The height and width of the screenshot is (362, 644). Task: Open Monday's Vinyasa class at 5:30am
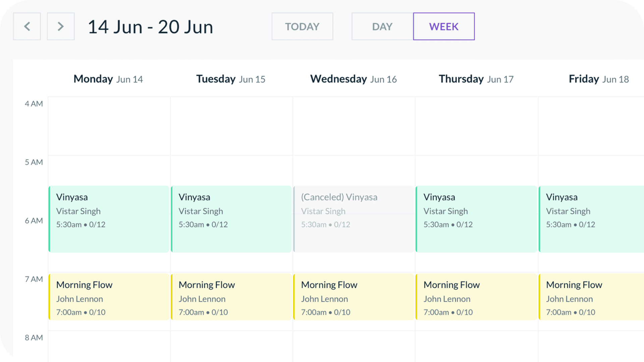click(109, 219)
